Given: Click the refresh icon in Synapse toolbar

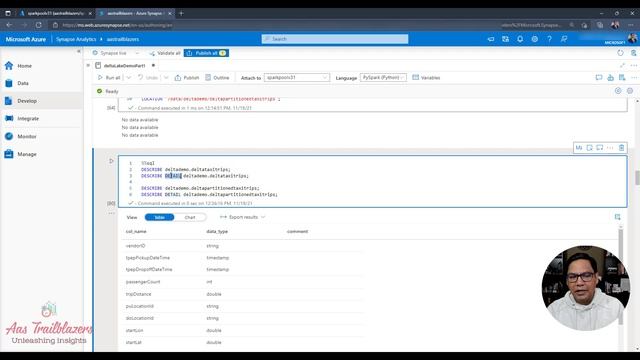Looking at the screenshot, I should click(x=620, y=53).
